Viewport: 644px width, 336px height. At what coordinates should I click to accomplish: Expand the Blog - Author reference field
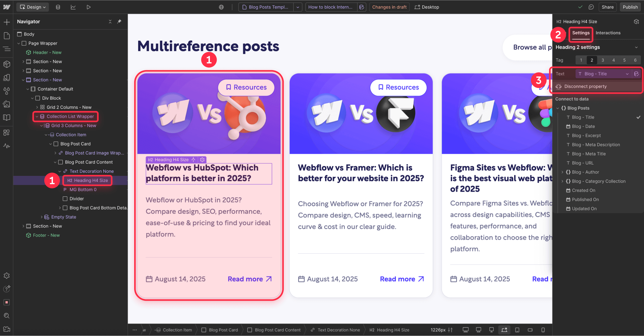click(562, 172)
